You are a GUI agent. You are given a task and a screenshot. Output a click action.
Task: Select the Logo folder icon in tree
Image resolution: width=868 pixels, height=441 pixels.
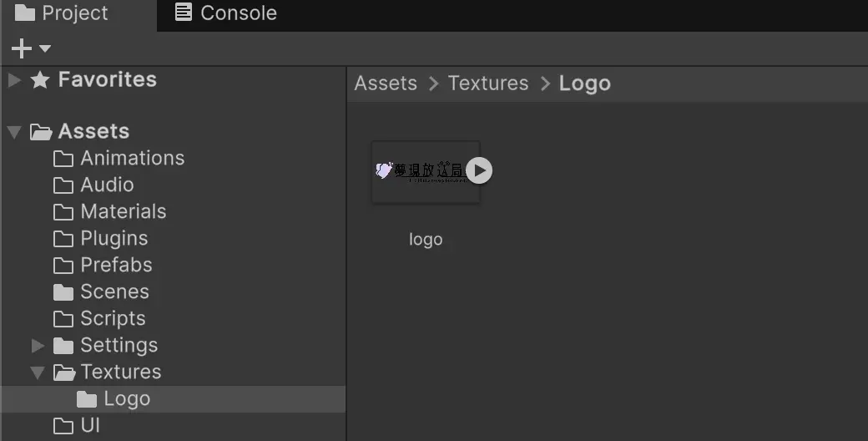(86, 399)
